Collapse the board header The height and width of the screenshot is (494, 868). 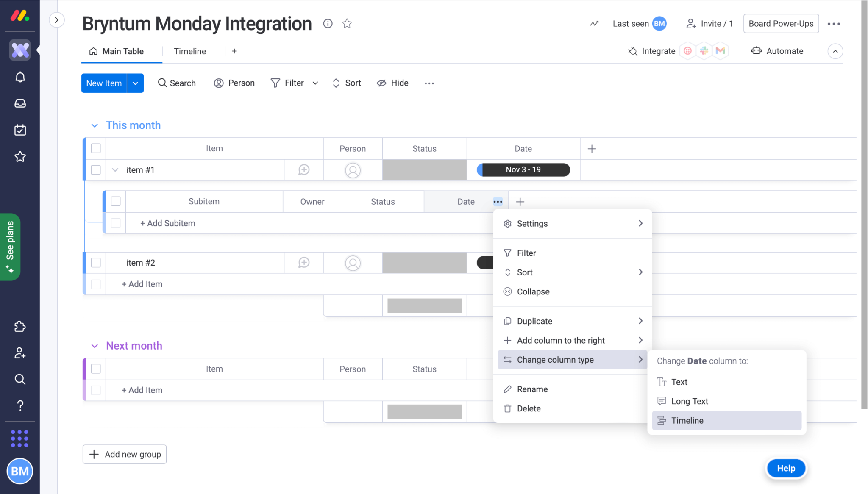(835, 51)
